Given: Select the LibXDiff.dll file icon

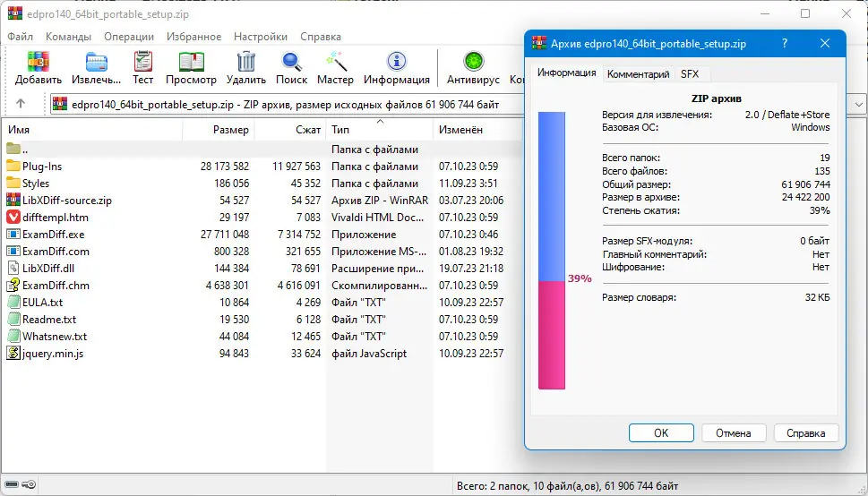Looking at the screenshot, I should tap(13, 269).
